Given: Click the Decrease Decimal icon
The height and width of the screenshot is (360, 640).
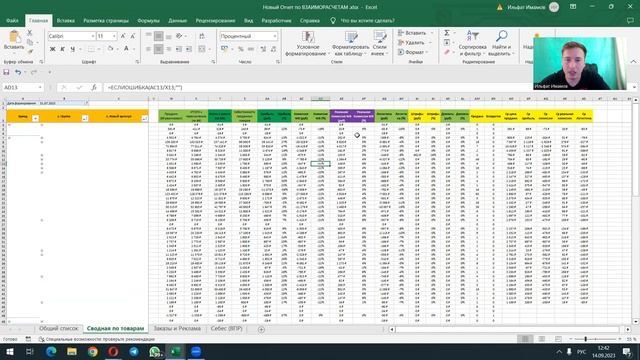Looking at the screenshot, I should [273, 49].
